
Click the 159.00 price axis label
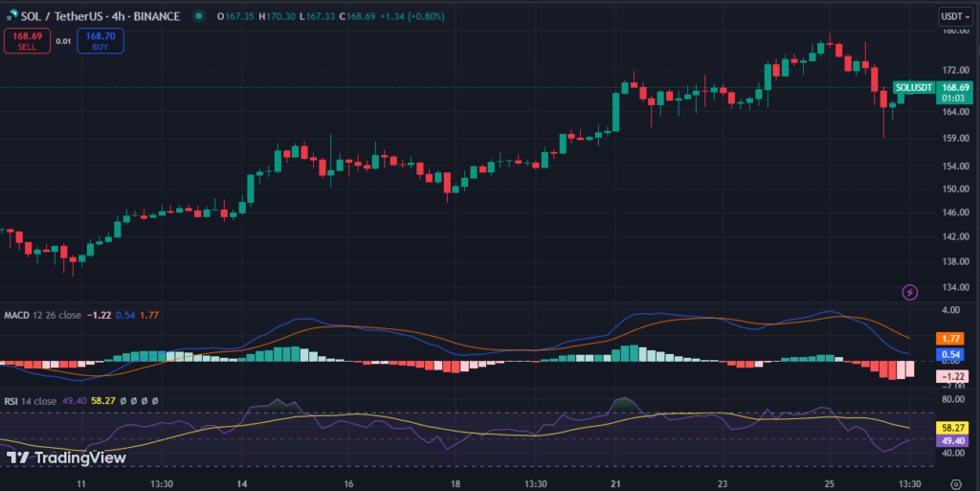(x=956, y=138)
